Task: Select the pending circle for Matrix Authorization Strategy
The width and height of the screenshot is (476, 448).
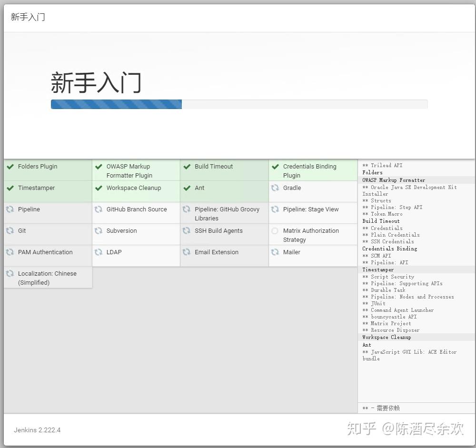Action: click(x=275, y=231)
